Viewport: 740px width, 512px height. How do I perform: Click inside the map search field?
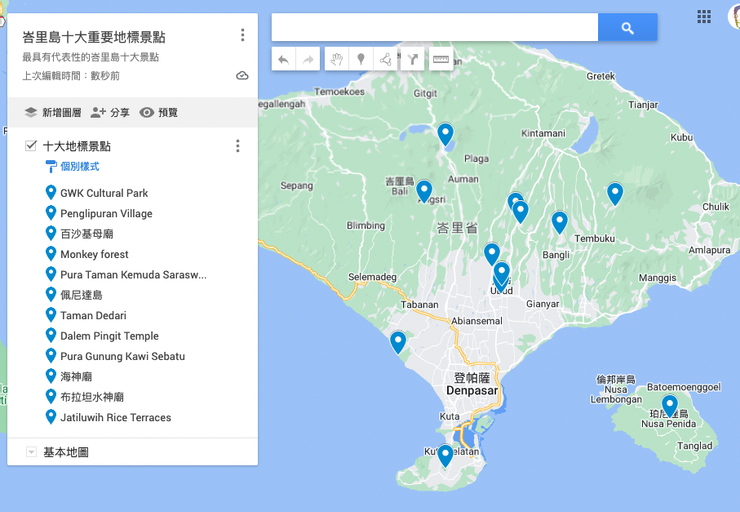pyautogui.click(x=435, y=28)
